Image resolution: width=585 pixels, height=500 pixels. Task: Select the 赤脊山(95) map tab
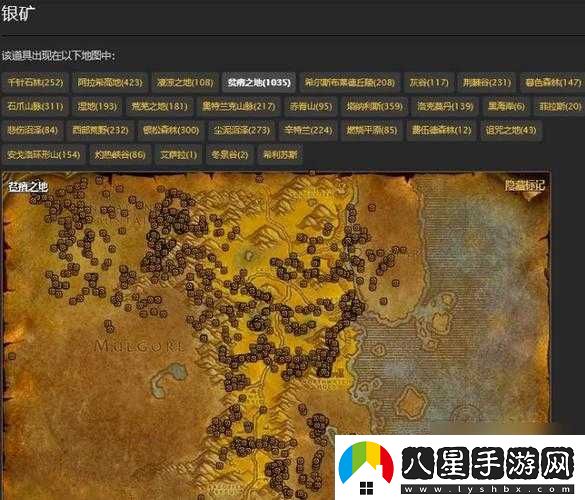pos(311,107)
